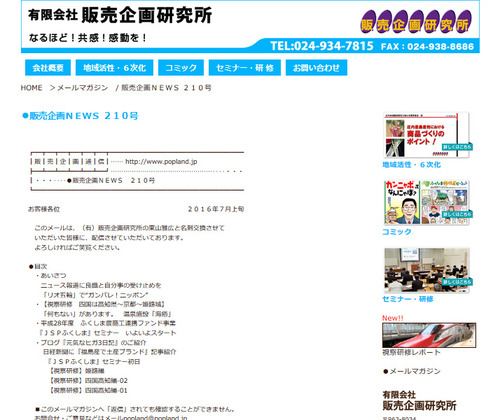Click the 「リオ五輪」でガンバレ！ニッポン line
This screenshot has width=500, height=420.
tap(95, 295)
